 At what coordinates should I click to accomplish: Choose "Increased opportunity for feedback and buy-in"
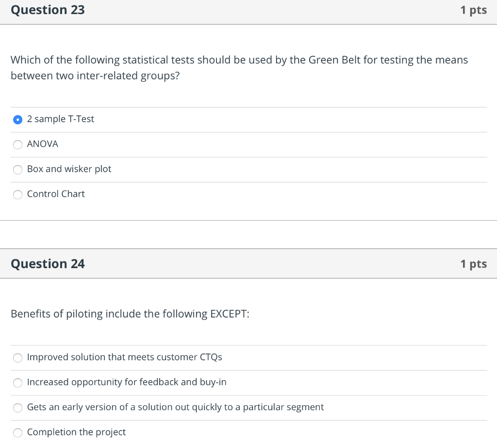coord(17,383)
